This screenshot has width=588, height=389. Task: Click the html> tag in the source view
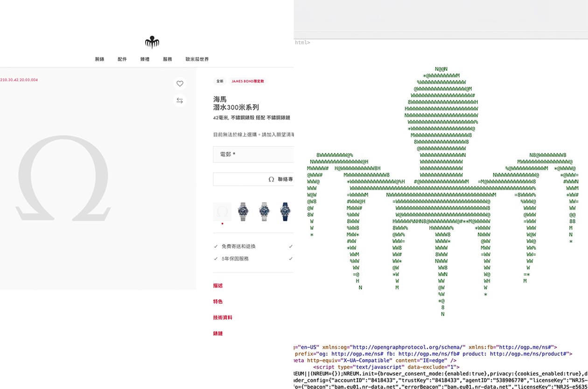pos(302,42)
